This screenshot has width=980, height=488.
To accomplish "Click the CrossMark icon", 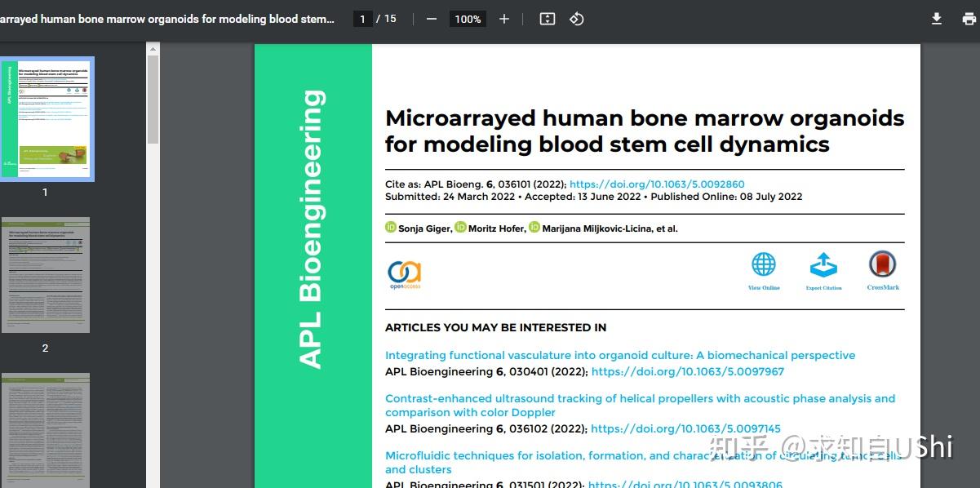I will click(883, 265).
